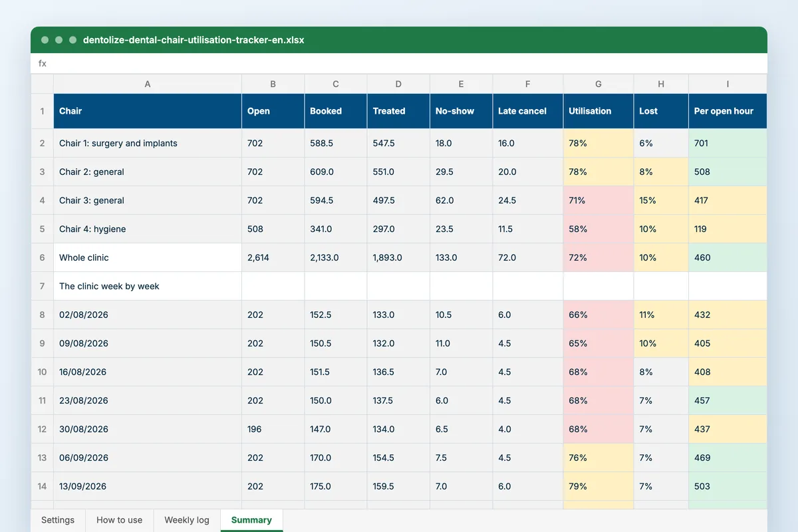Click the Booked header cell
The width and height of the screenshot is (798, 532).
[x=336, y=111]
